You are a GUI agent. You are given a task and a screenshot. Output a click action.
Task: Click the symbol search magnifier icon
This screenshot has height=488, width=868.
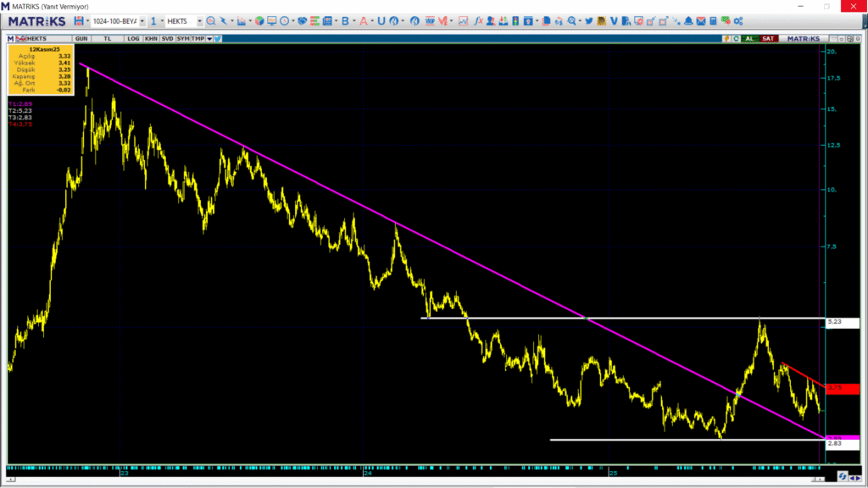point(211,21)
